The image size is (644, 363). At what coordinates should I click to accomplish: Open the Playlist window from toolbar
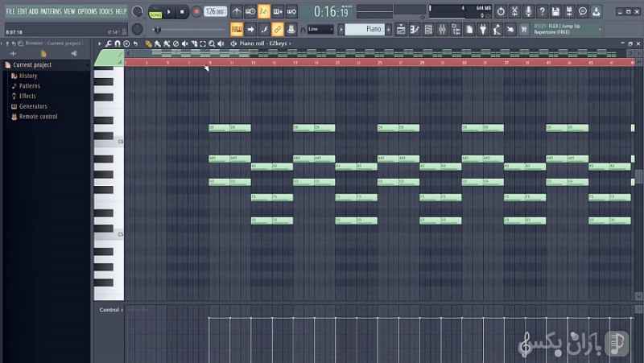(401, 29)
